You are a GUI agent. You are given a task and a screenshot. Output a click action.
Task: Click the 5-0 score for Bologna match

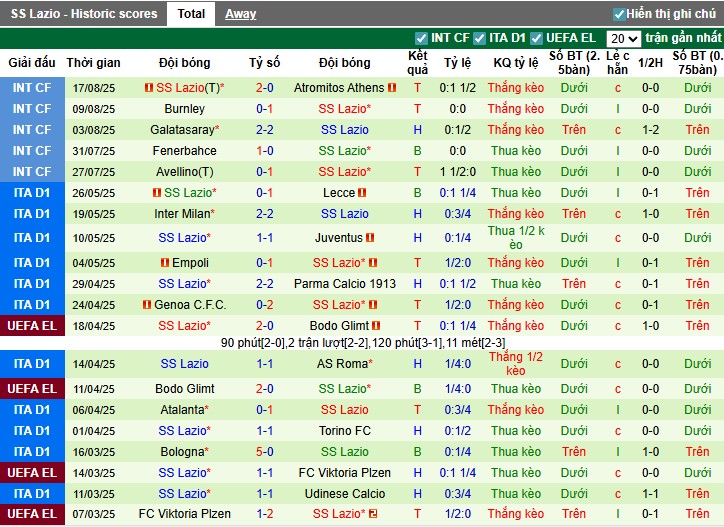264,452
